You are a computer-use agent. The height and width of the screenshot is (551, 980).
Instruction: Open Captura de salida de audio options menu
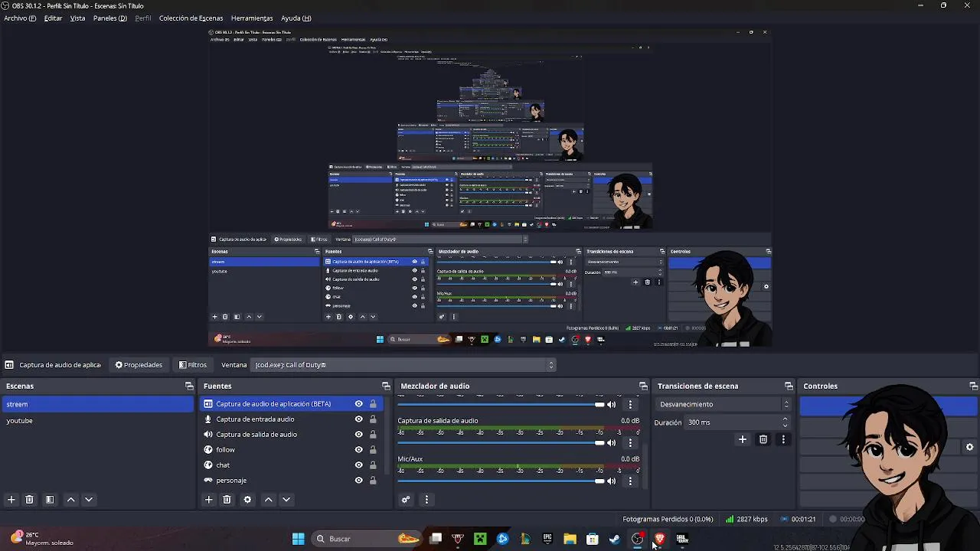tap(631, 443)
